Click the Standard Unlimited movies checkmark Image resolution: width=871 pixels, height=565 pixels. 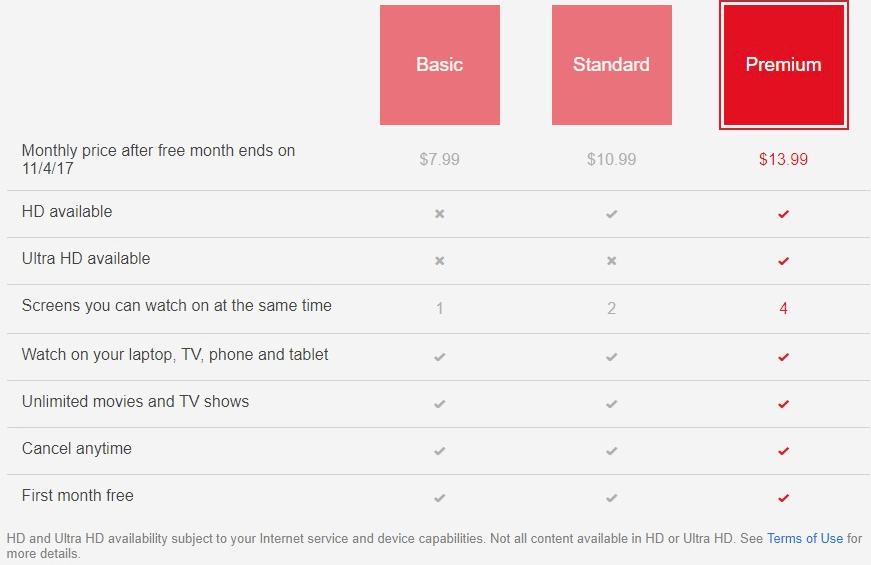[x=611, y=404]
